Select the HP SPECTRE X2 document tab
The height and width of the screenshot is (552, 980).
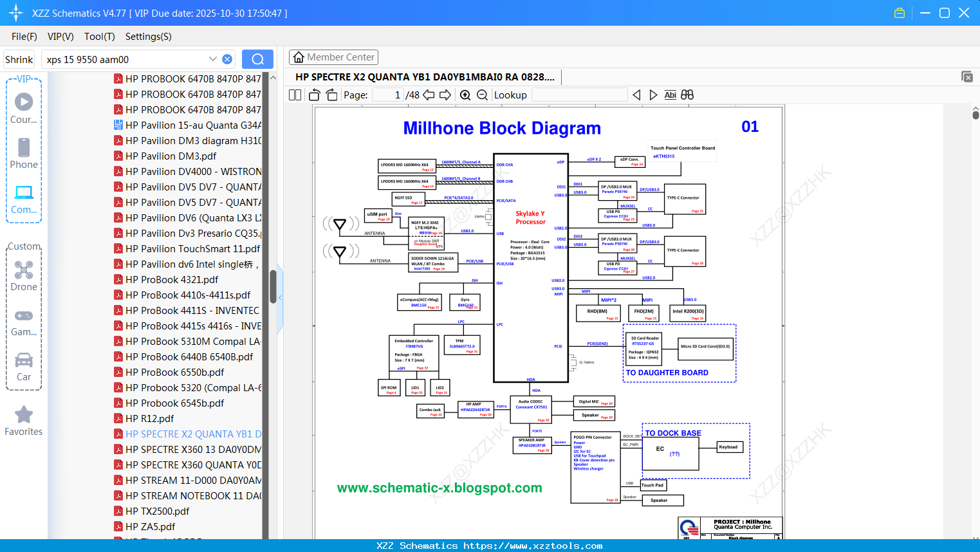[x=425, y=77]
